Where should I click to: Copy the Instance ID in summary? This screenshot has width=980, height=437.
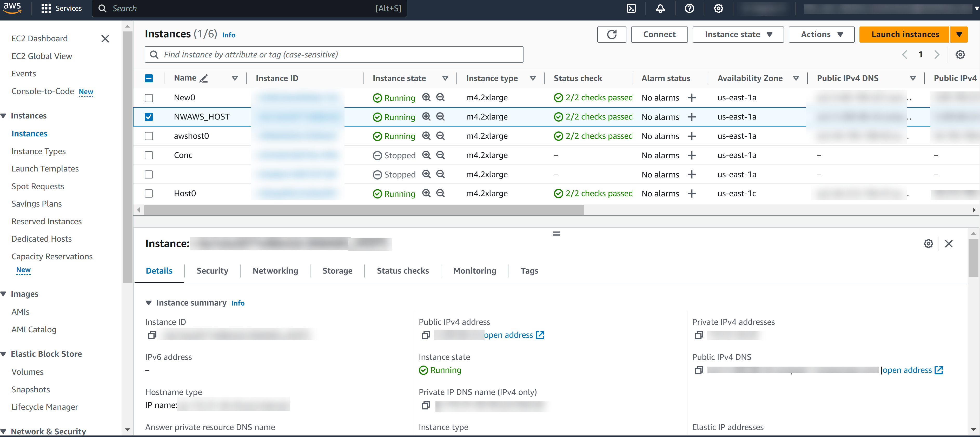point(152,335)
